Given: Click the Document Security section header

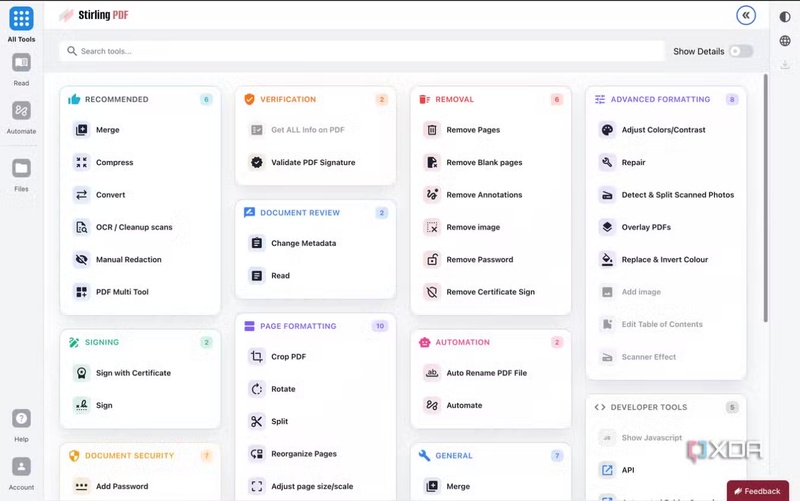Looking at the screenshot, I should (x=140, y=456).
